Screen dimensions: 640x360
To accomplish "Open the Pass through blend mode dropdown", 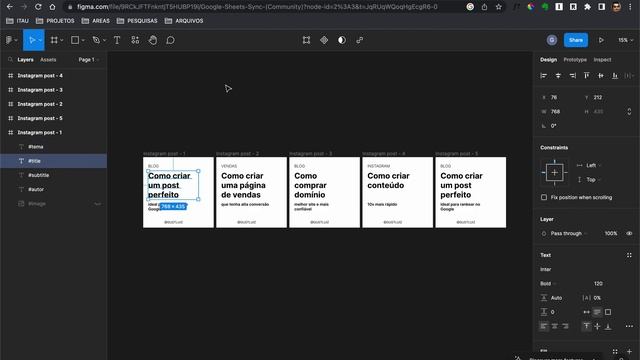I will (x=568, y=233).
